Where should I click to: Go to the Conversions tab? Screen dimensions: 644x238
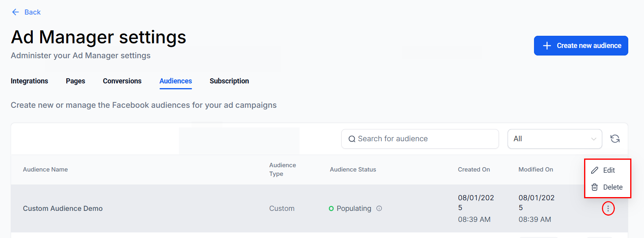(x=122, y=81)
